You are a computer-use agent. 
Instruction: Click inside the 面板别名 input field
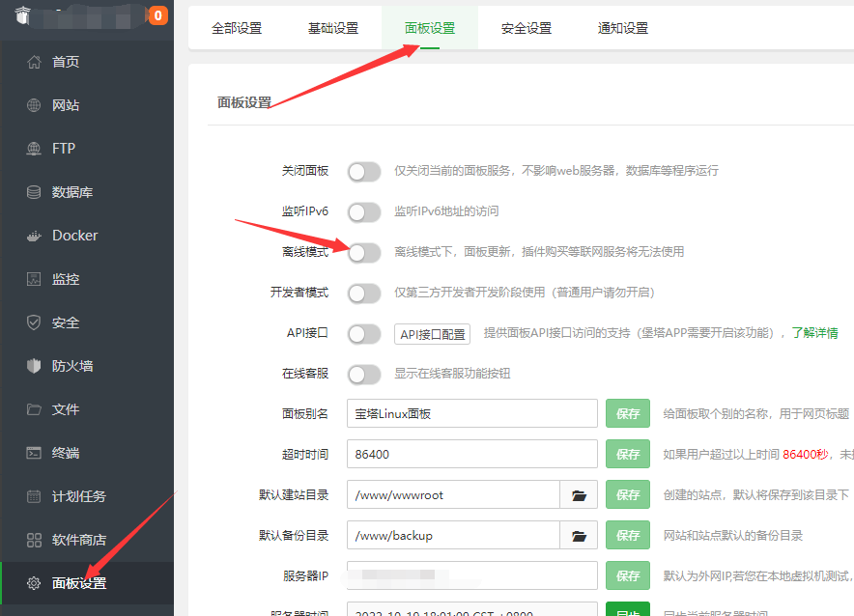(x=471, y=413)
